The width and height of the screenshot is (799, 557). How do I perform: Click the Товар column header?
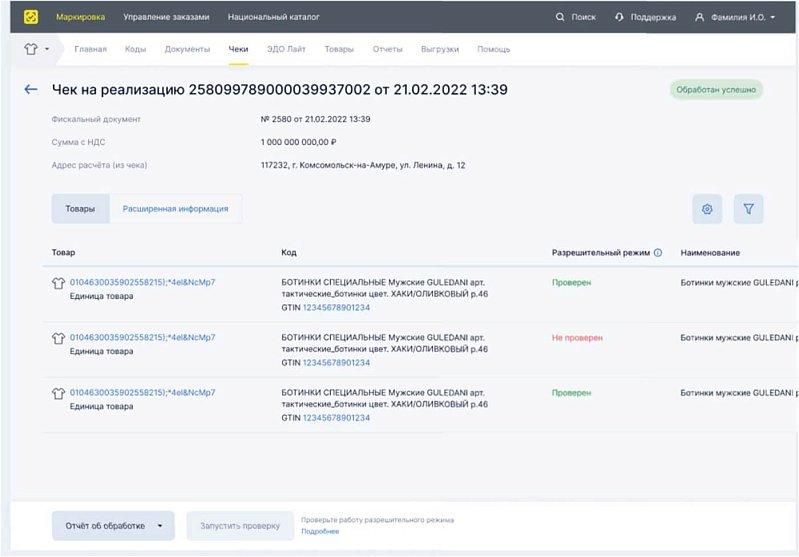[x=63, y=252]
